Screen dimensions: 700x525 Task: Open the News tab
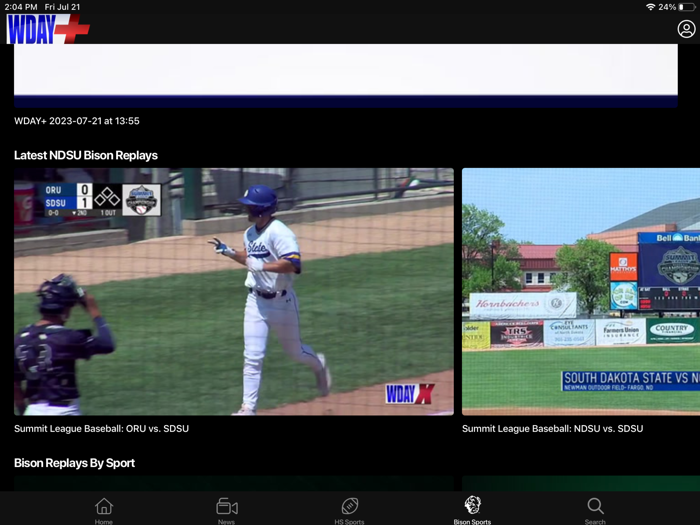tap(227, 511)
